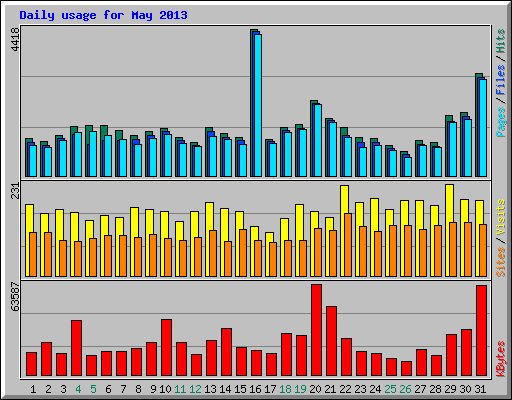Select the cyan pages bar for day 1
Viewport: 512px width, 400px height.
33,161
